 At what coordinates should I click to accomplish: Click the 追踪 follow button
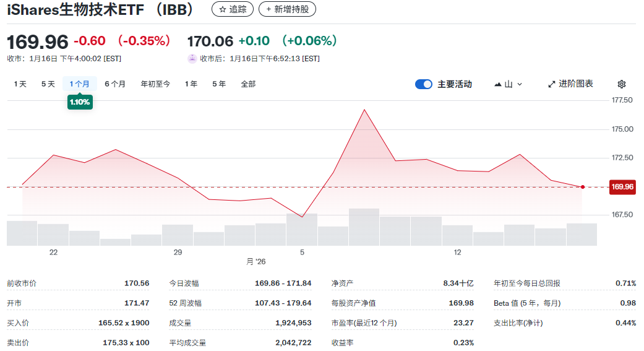[233, 9]
